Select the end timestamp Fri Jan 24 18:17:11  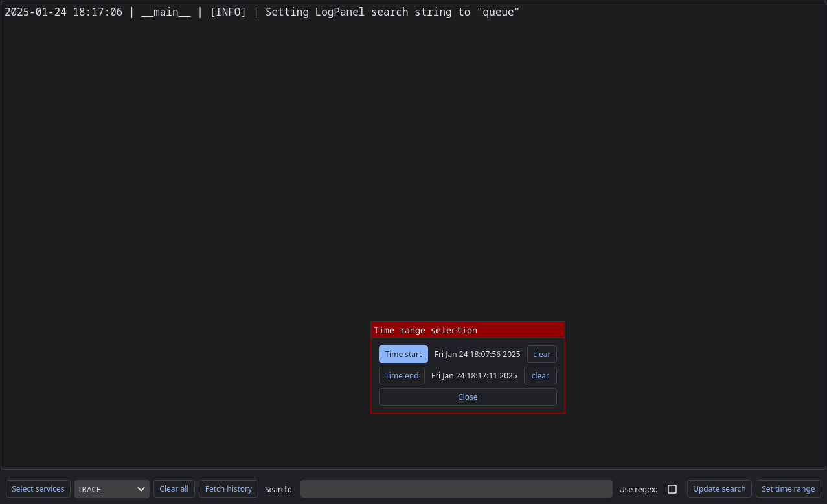click(x=474, y=375)
